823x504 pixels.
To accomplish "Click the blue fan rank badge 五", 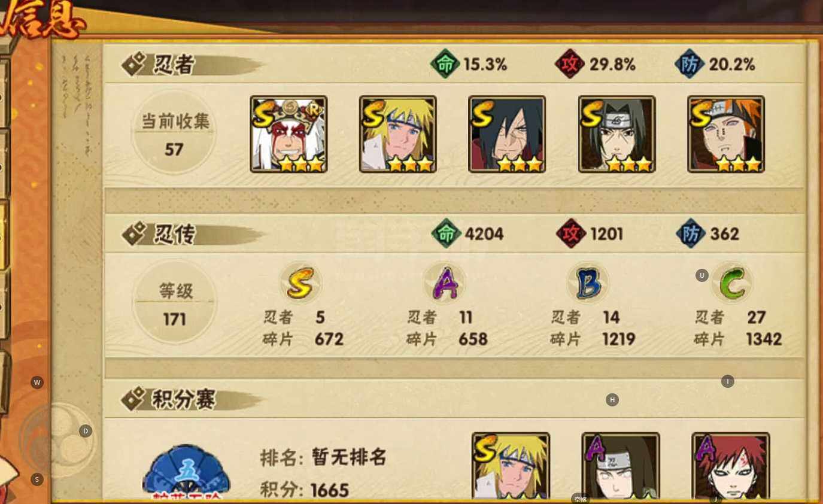I will tap(186, 472).
